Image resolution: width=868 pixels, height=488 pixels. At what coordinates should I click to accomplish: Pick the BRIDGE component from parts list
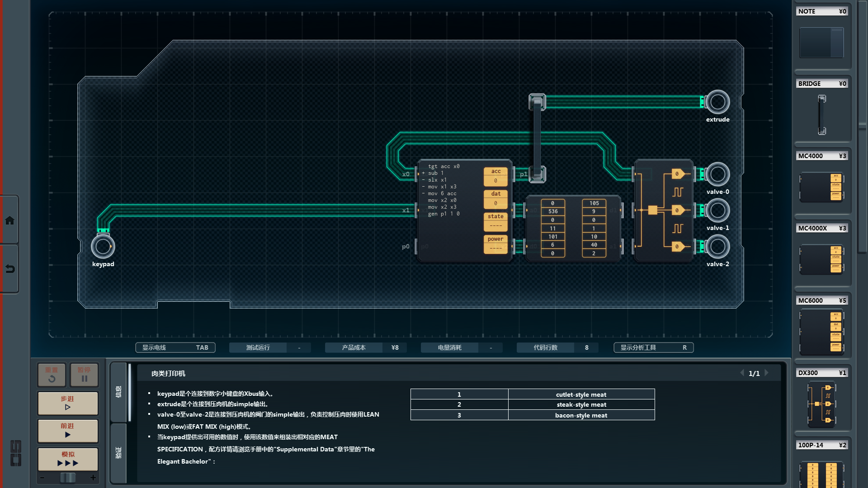tap(821, 115)
